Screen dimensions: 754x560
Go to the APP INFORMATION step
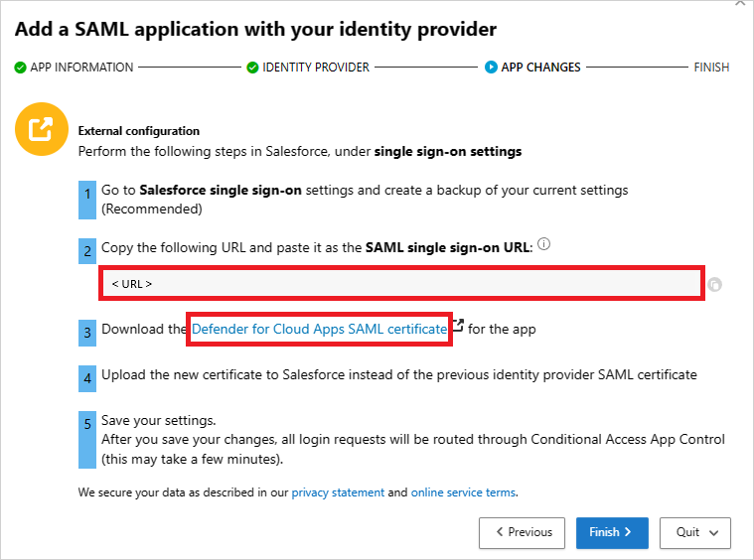tap(81, 68)
